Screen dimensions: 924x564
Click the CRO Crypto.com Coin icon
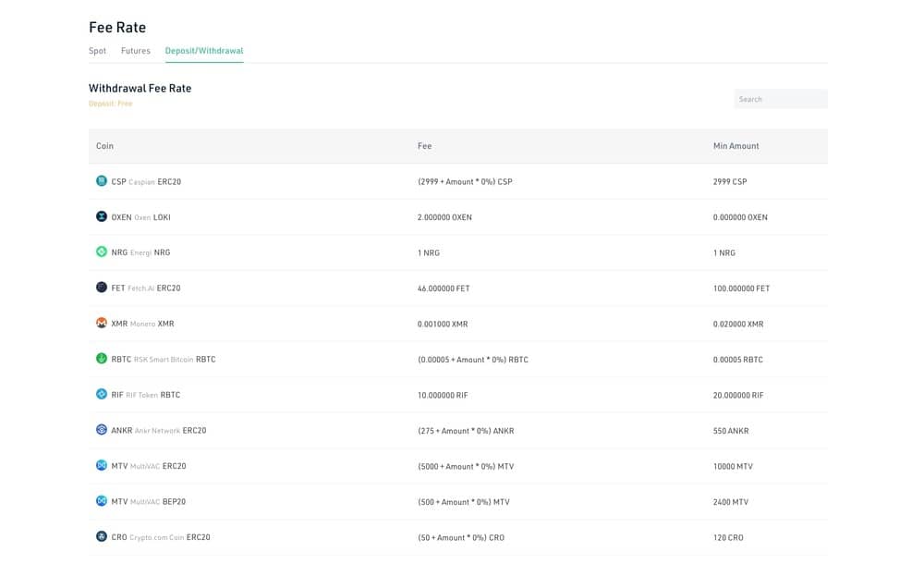(x=102, y=536)
